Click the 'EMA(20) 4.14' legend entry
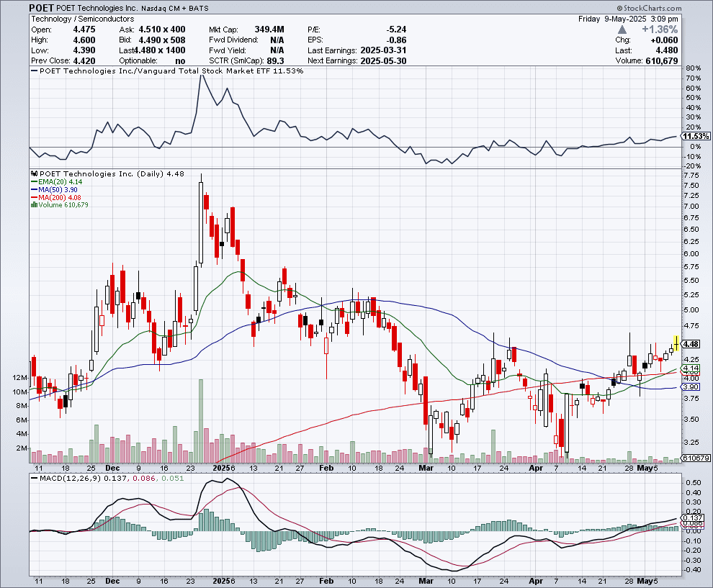Image resolution: width=713 pixels, height=588 pixels. tap(57, 182)
